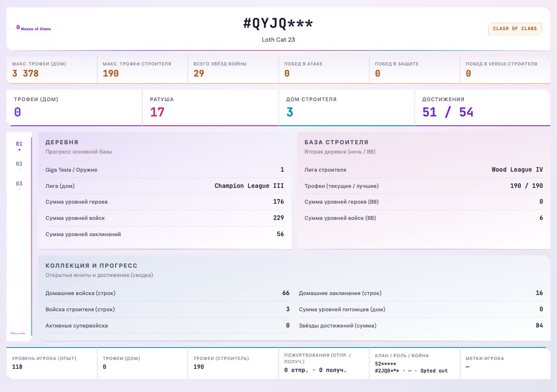Open the Дом строителя stat card
The height and width of the screenshot is (392, 557).
click(347, 108)
